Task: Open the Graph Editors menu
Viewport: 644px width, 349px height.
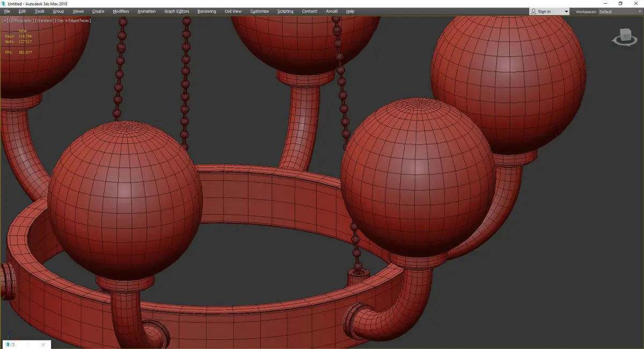Action: 177,11
